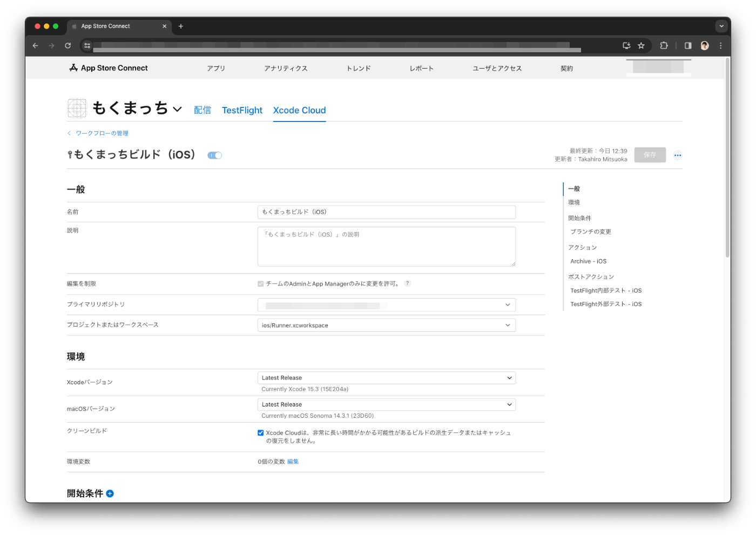Open the Xcode version Latest Release dropdown

(x=387, y=378)
